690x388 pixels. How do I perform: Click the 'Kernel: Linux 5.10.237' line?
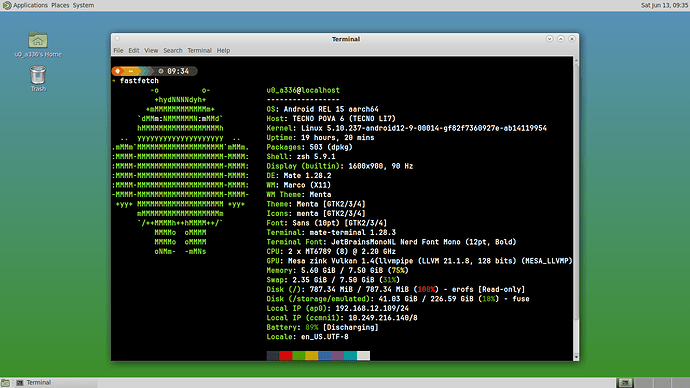(x=407, y=128)
